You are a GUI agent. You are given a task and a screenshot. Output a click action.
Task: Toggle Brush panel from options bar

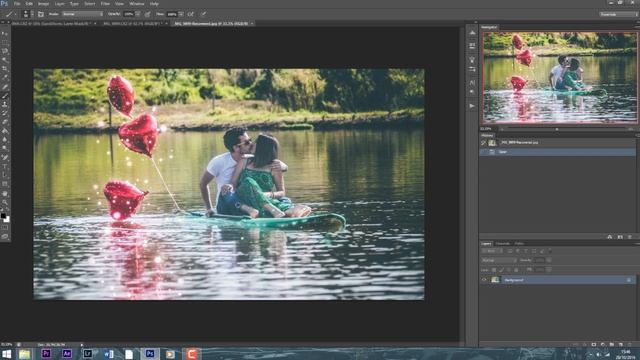tap(41, 14)
